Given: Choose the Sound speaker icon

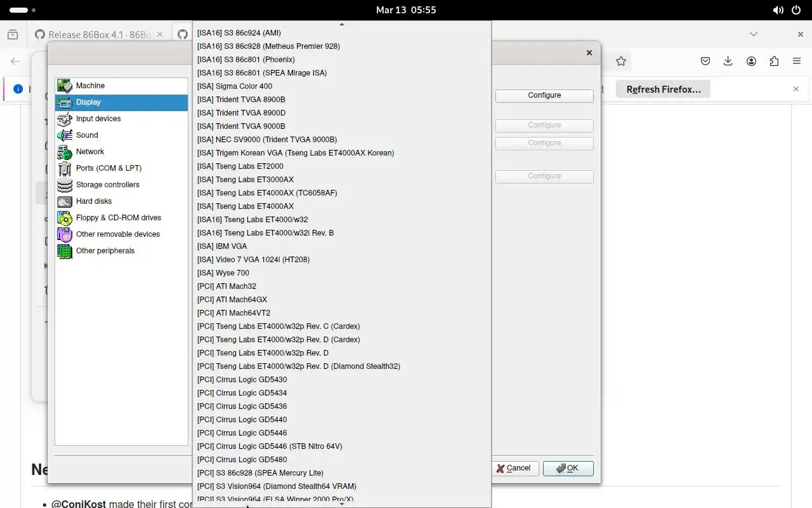Looking at the screenshot, I should click(x=65, y=135).
